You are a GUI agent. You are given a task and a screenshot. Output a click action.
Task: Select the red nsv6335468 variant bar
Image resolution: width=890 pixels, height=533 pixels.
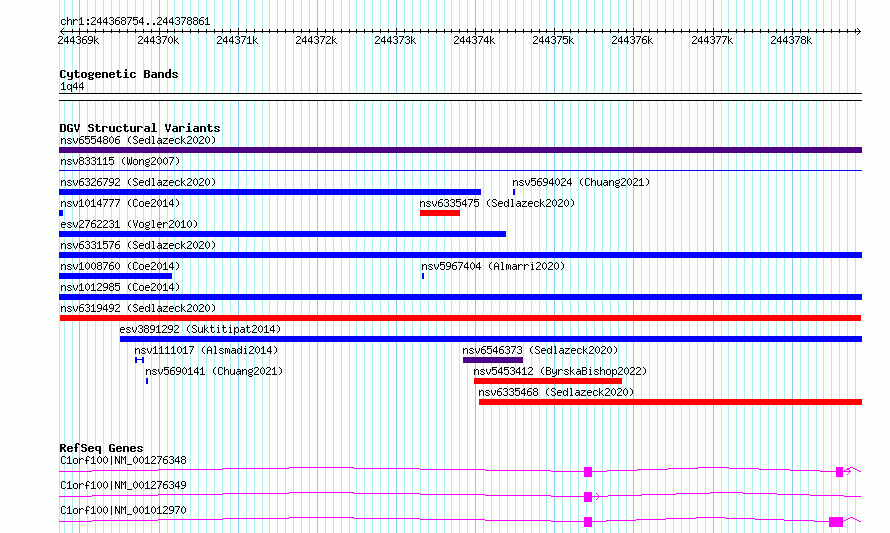click(x=670, y=402)
